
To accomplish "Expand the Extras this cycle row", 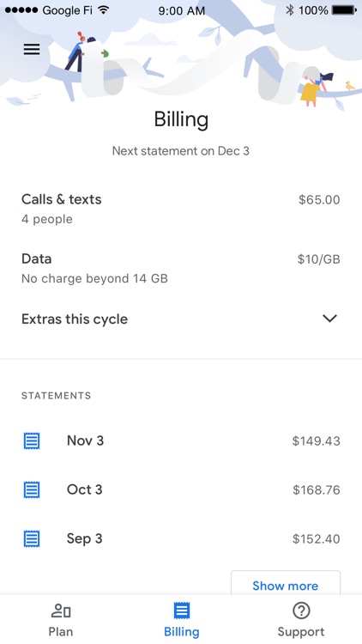I will click(181, 319).
